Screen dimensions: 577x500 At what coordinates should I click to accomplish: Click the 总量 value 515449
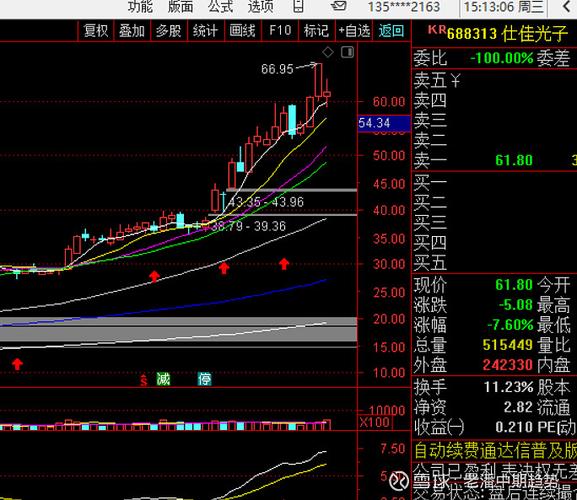[507, 345]
